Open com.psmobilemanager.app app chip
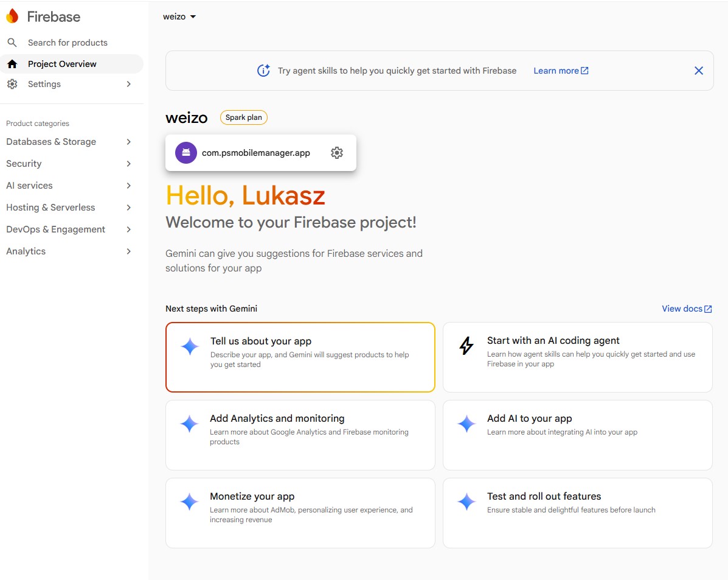The width and height of the screenshot is (728, 580). pos(261,153)
